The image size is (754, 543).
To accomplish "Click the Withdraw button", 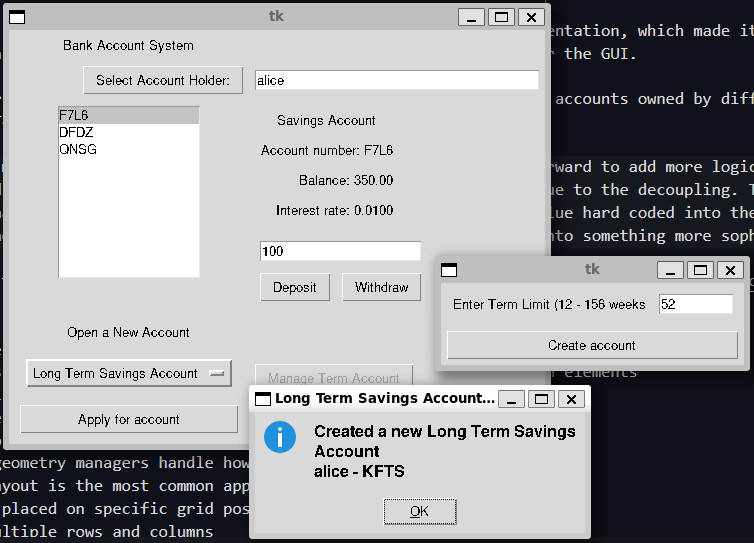I will point(381,287).
